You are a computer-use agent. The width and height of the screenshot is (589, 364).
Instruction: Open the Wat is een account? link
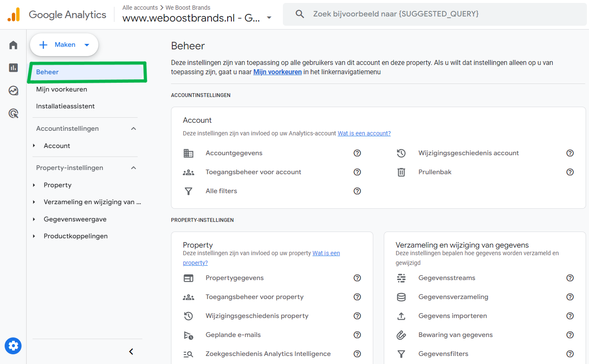pyautogui.click(x=364, y=133)
